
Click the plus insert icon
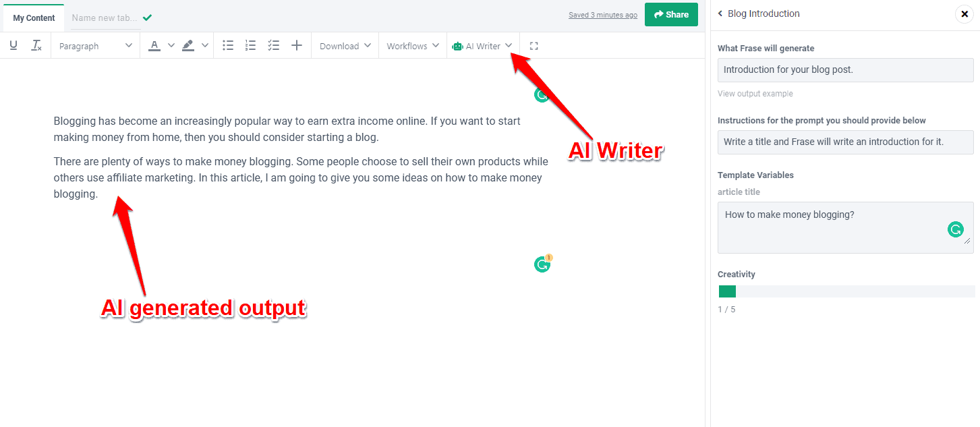(296, 46)
